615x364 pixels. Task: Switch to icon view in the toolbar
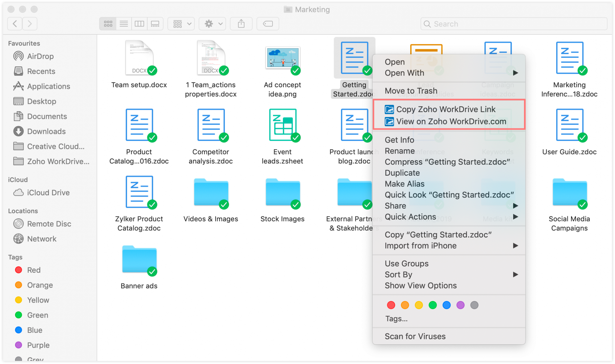click(108, 24)
